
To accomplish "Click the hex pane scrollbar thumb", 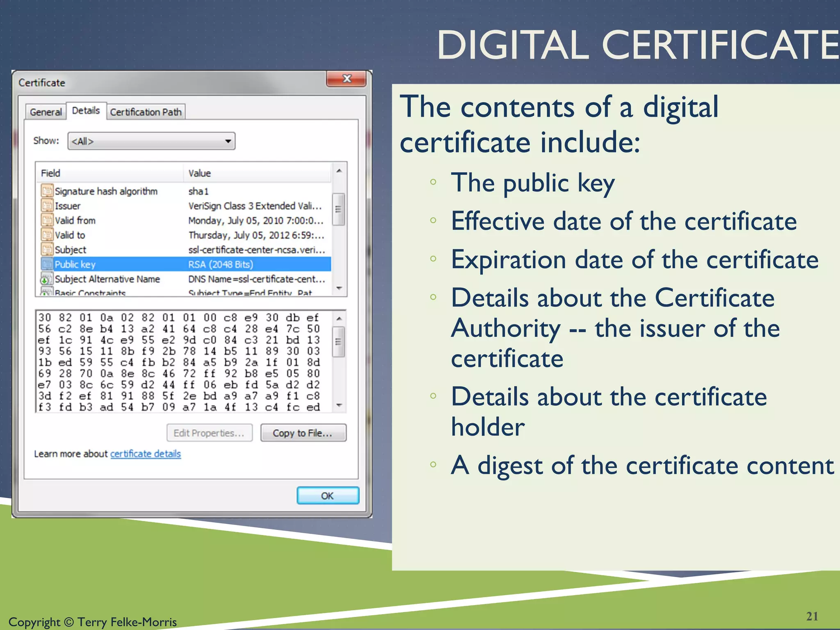I will pos(338,342).
